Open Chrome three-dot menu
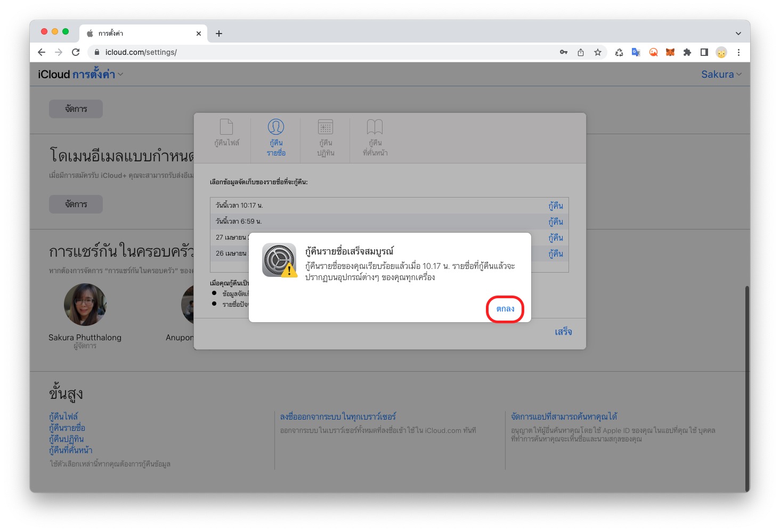This screenshot has height=532, width=780. [738, 52]
